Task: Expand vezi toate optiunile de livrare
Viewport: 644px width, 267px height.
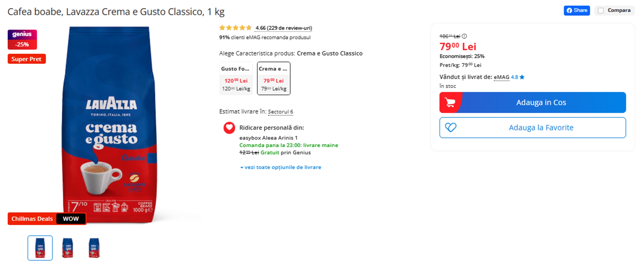Action: click(x=281, y=167)
